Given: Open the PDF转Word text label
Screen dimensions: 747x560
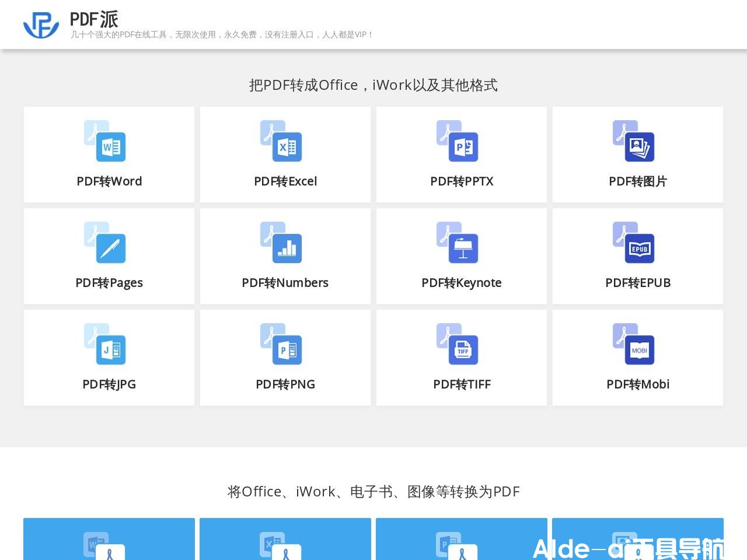Looking at the screenshot, I should coord(109,181).
